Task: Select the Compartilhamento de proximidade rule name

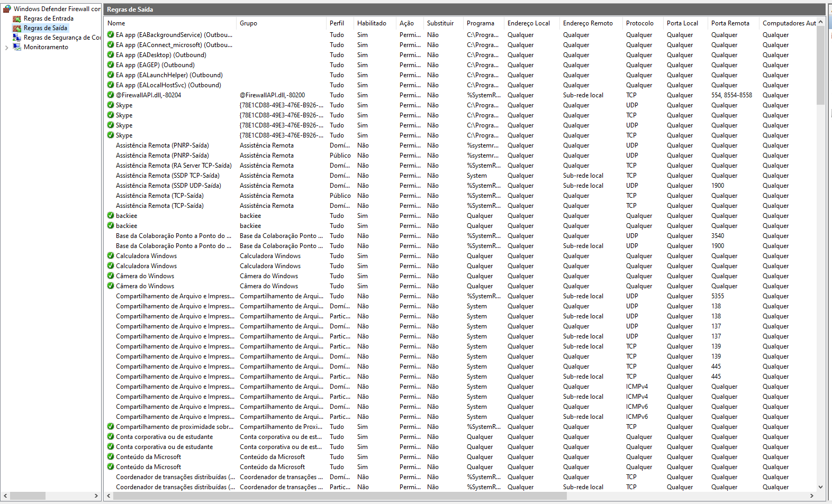Action: point(175,427)
